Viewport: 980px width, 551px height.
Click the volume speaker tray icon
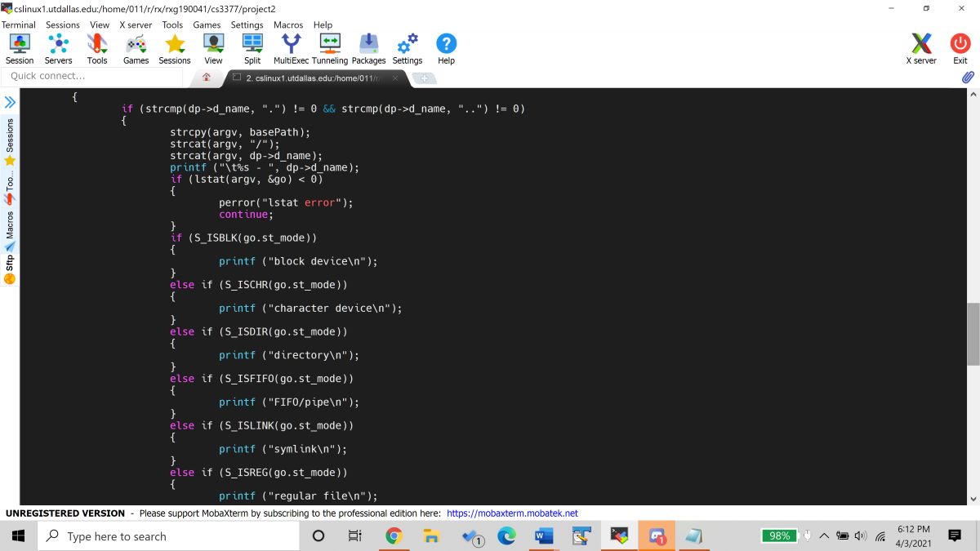tap(860, 536)
